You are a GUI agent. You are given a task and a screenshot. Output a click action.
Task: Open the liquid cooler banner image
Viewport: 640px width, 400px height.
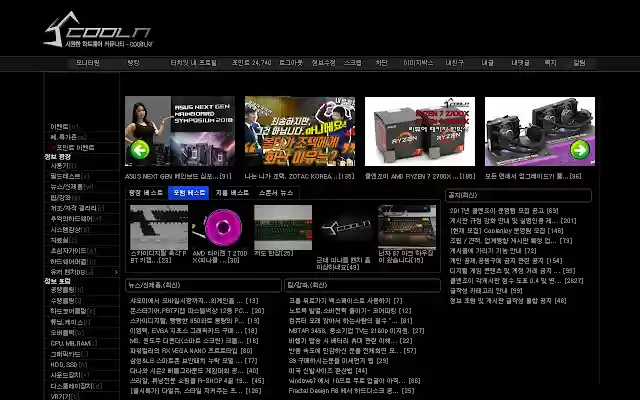point(540,131)
